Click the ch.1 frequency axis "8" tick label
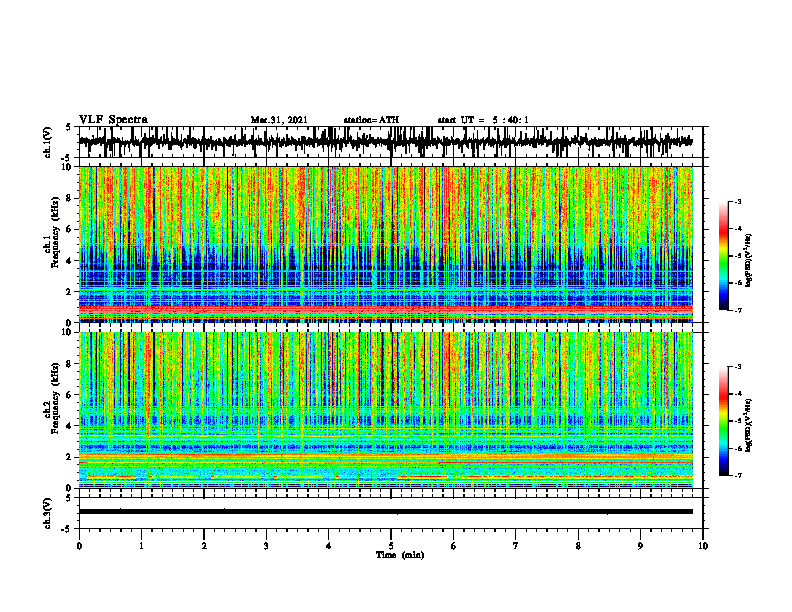The height and width of the screenshot is (612, 792). (x=70, y=198)
